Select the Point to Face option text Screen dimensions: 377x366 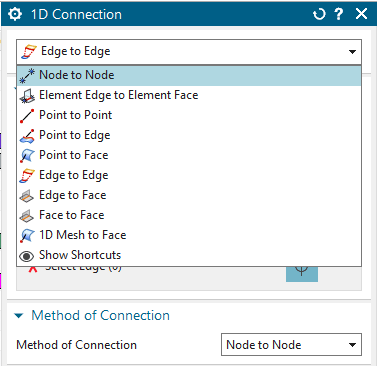[74, 155]
